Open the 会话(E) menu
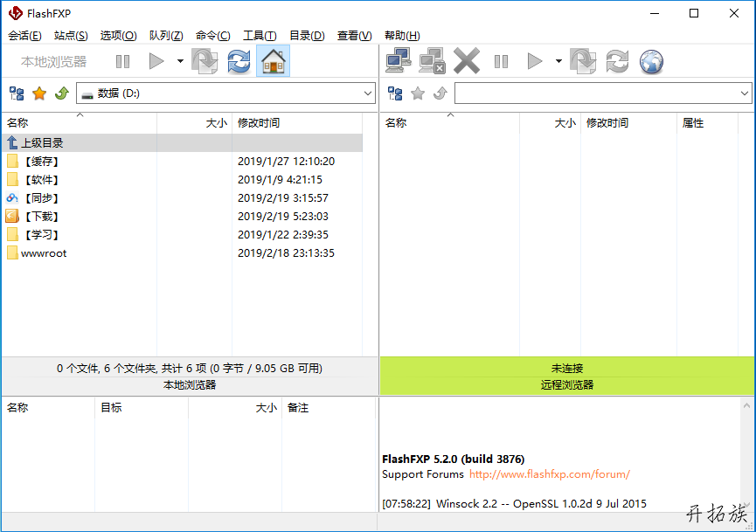Screen dimensions: 756x532 pos(24,36)
